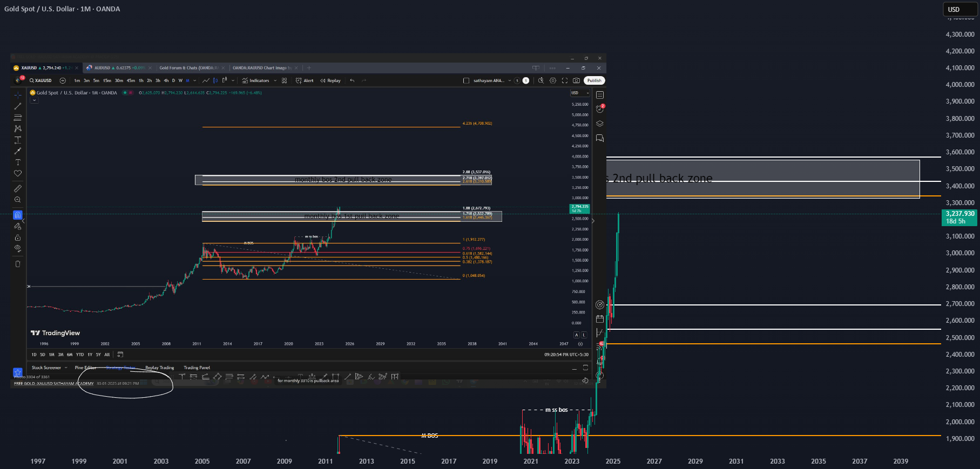Click the Publish button
This screenshot has width=980, height=469.
(x=594, y=80)
